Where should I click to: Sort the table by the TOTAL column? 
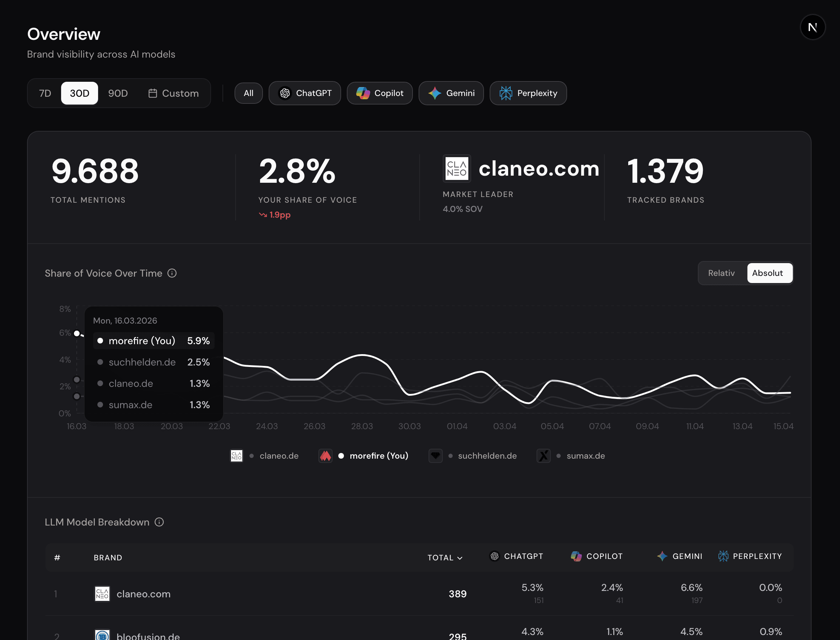(x=445, y=558)
